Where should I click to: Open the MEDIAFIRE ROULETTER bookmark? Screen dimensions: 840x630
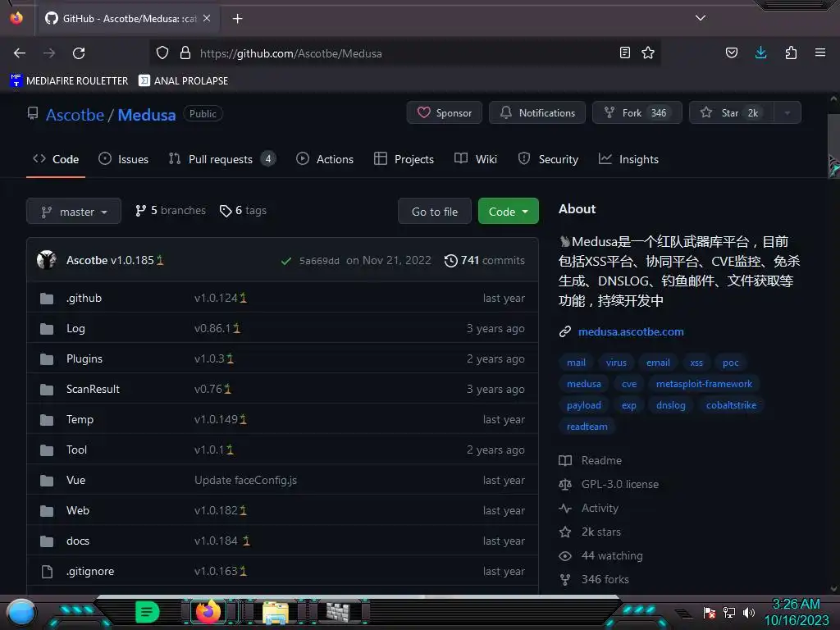point(69,81)
